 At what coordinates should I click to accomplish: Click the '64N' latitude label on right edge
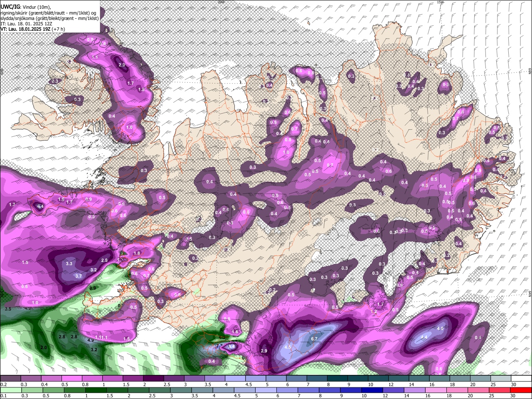pos(530,293)
